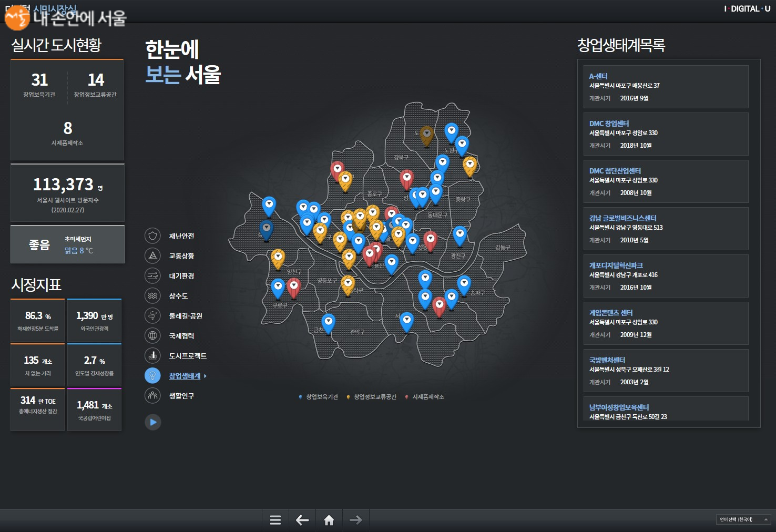Open the hamburger menu in bottom bar
This screenshot has height=532, width=776.
(x=275, y=520)
